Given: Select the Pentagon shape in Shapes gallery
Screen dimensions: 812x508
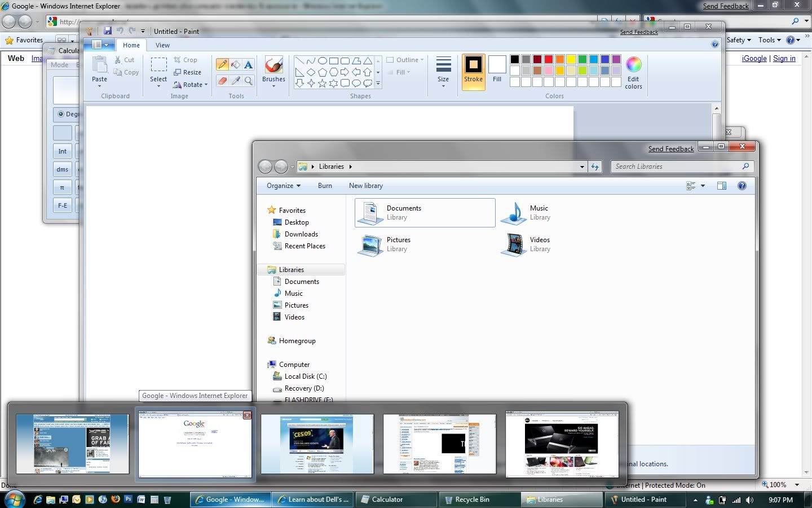Looking at the screenshot, I should click(323, 72).
